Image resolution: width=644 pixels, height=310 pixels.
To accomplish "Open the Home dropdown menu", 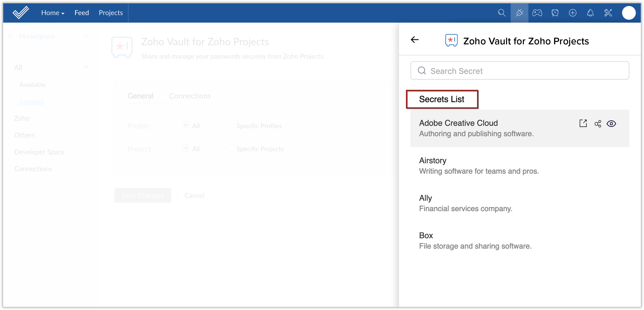I will [x=53, y=13].
